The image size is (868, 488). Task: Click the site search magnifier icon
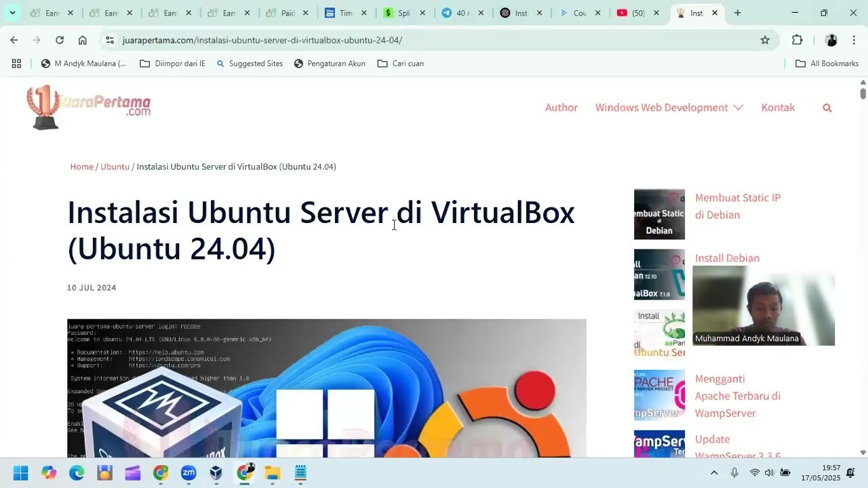coord(827,108)
